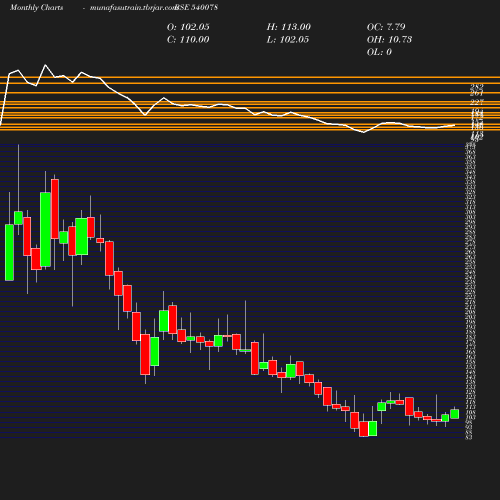
Task: Click the "OH: 10.73" reading
Action: (389, 40)
